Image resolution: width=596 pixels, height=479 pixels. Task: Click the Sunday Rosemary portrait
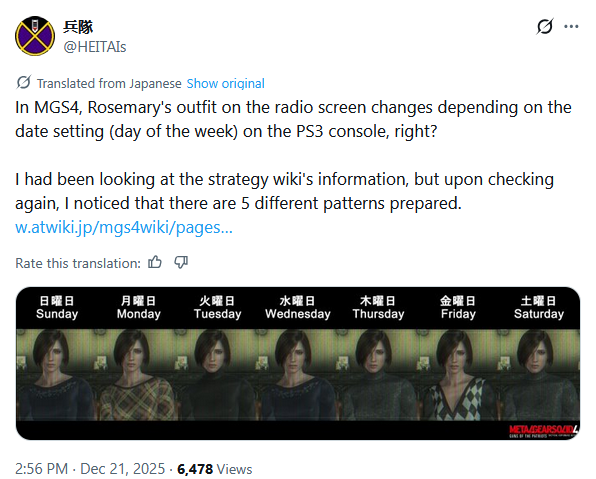56,375
